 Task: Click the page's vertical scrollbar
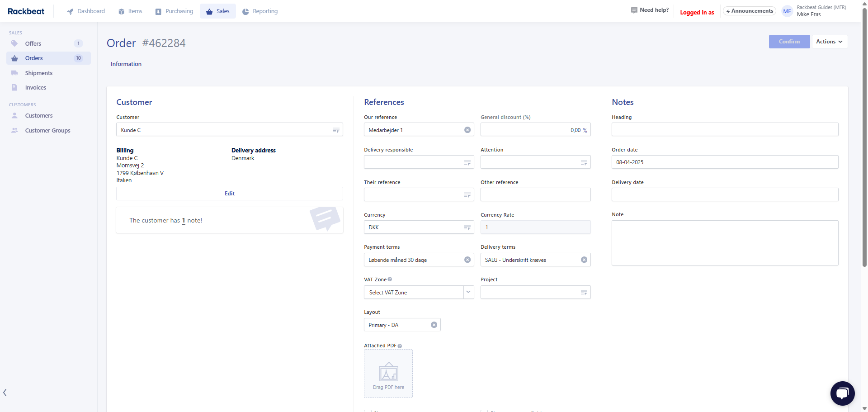point(864,136)
